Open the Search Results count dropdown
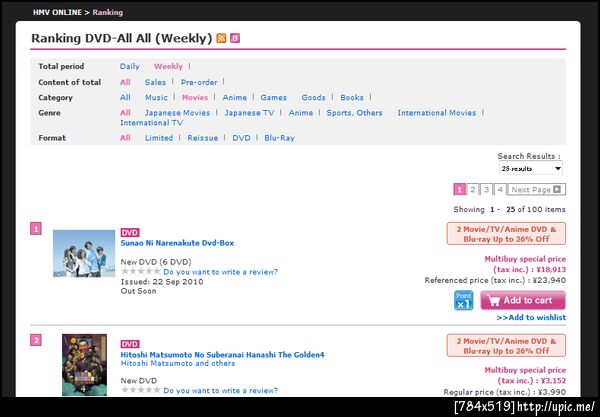The image size is (600, 417). (531, 168)
